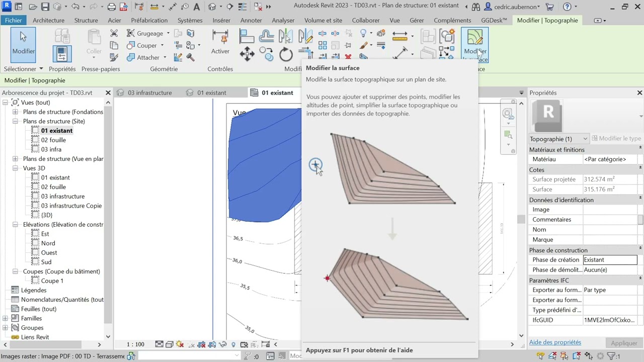Select the Text tool (letter A icon)
The width and height of the screenshot is (644, 362).
[x=196, y=7]
